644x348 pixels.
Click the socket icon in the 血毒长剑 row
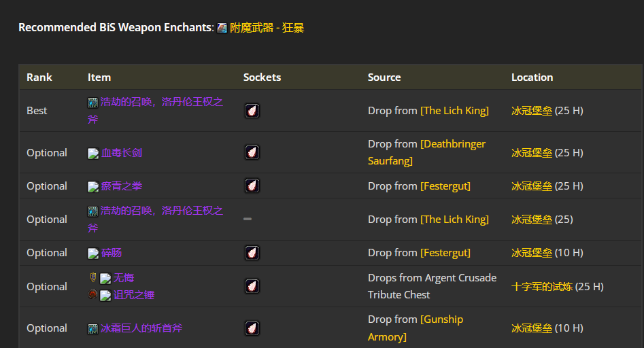point(252,152)
